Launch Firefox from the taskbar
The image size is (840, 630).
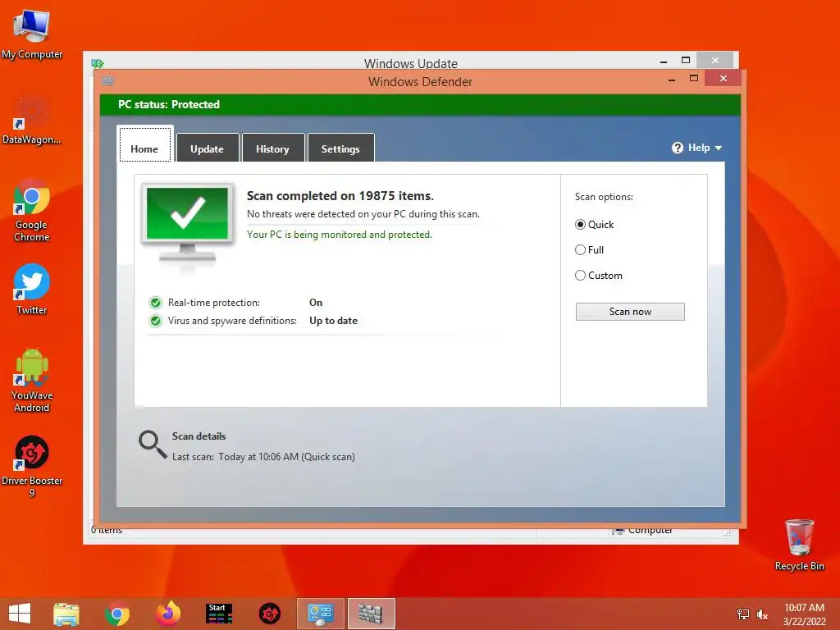click(168, 614)
